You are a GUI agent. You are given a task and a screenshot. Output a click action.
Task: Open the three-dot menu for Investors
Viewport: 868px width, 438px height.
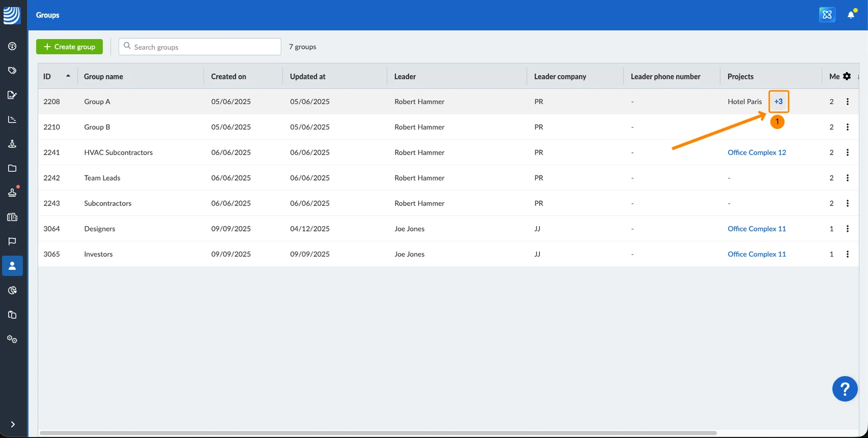(x=847, y=254)
